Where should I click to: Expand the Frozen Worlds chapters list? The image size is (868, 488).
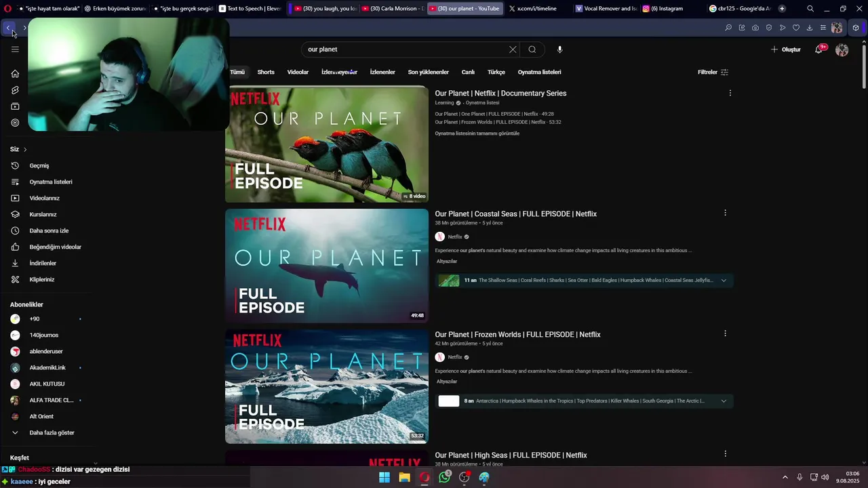pos(724,401)
